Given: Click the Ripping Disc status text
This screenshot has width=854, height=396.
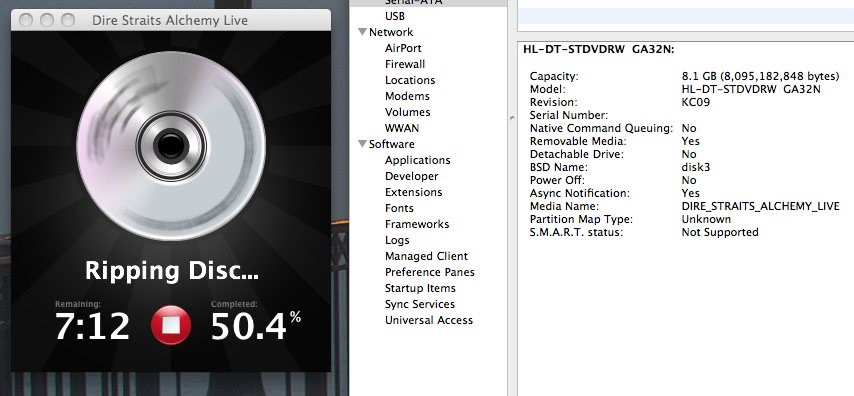Looking at the screenshot, I should coord(172,271).
